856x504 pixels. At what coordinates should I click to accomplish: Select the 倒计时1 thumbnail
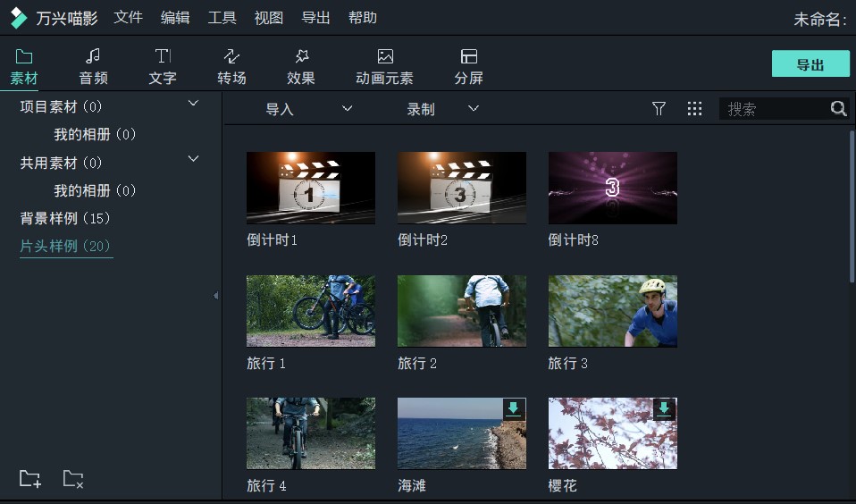click(311, 188)
